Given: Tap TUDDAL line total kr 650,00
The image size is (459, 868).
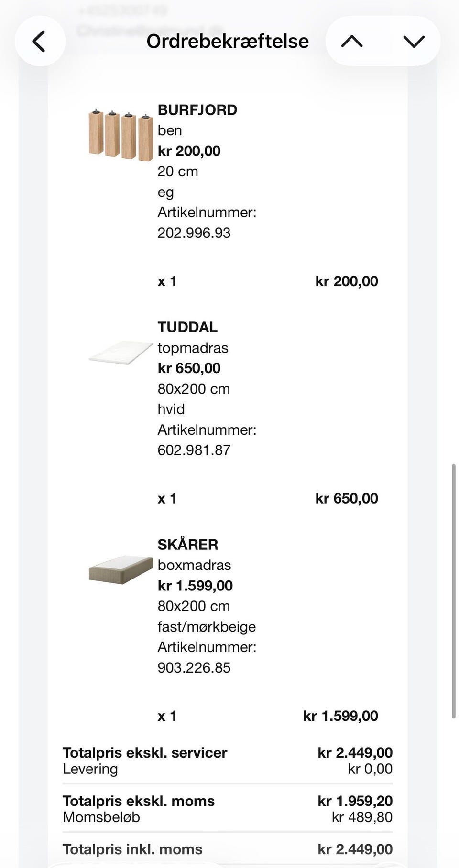Looking at the screenshot, I should click(347, 499).
